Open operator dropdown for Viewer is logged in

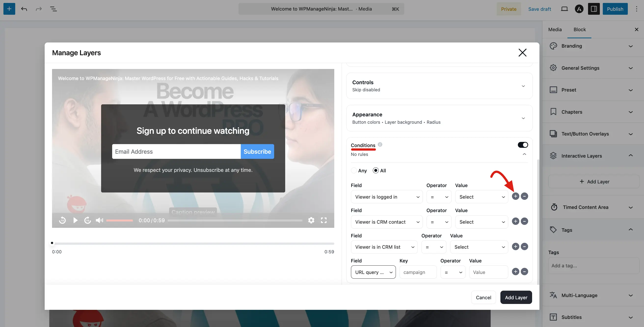point(439,197)
